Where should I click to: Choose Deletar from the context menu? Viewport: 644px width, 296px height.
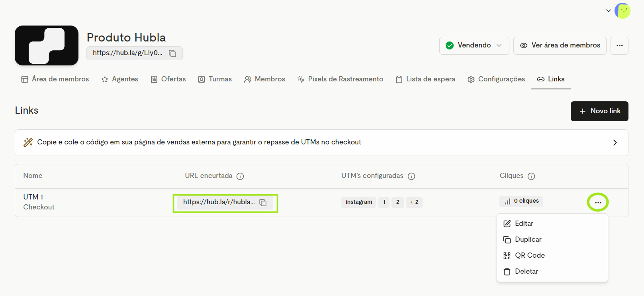point(552,271)
